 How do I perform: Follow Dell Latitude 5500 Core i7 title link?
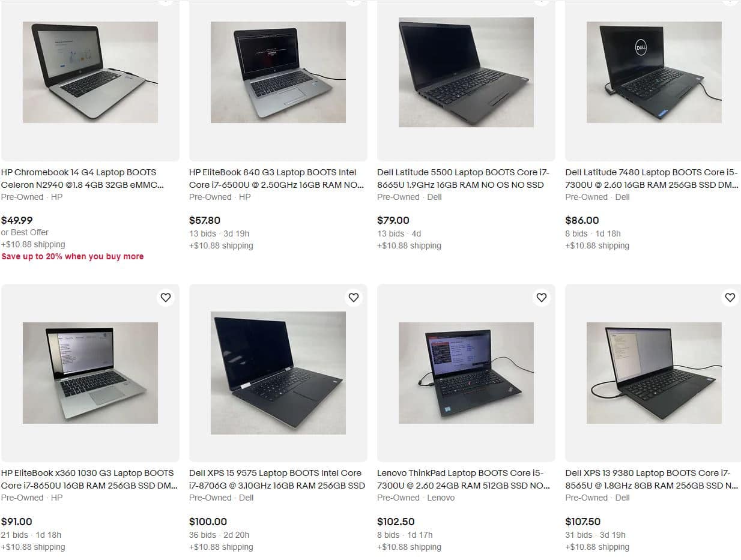(x=463, y=178)
